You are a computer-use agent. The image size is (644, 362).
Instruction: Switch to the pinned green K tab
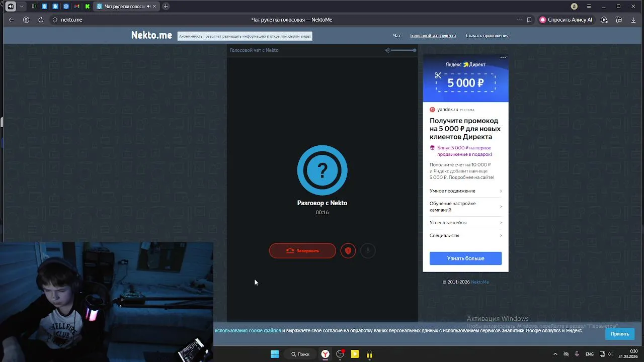88,7
